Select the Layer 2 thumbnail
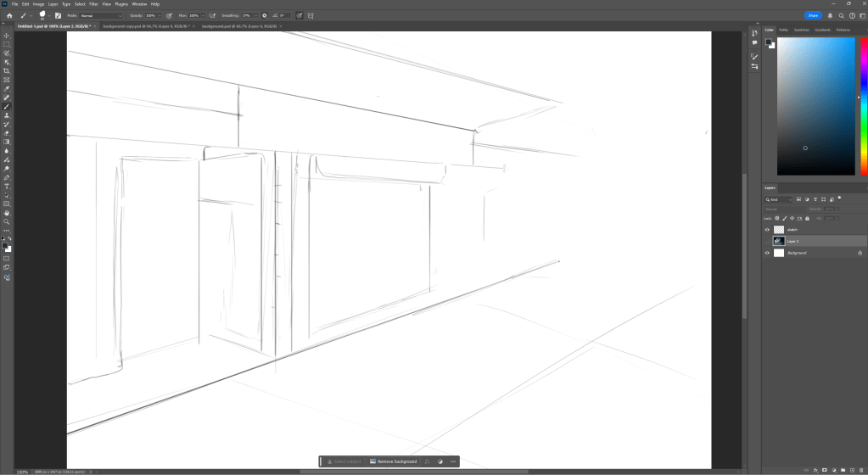Screen dimensions: 868x475 click(x=779, y=241)
